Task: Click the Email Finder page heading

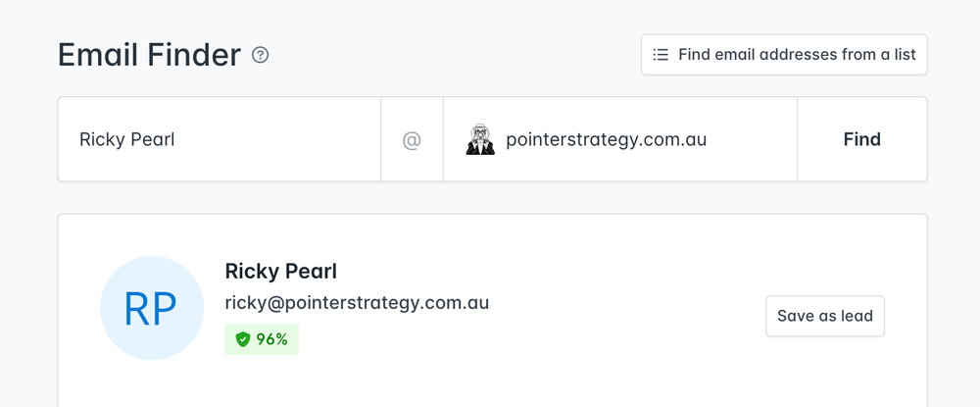Action: tap(149, 55)
